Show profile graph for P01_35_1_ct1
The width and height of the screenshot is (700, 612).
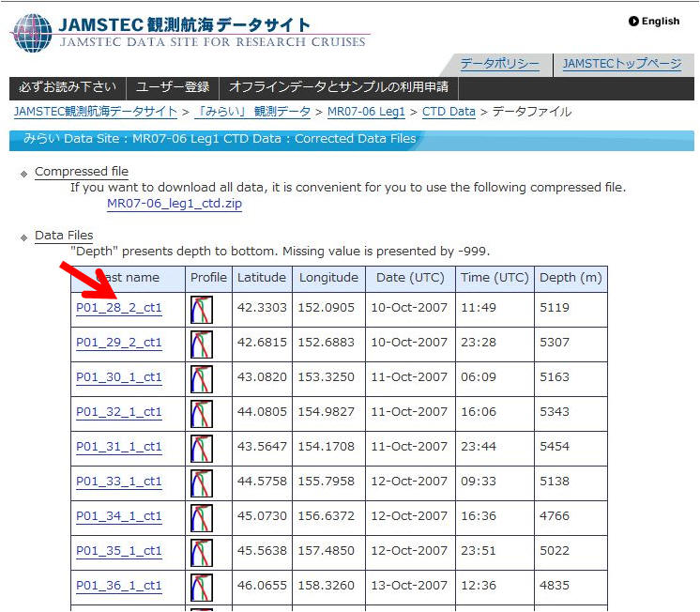pos(202,552)
